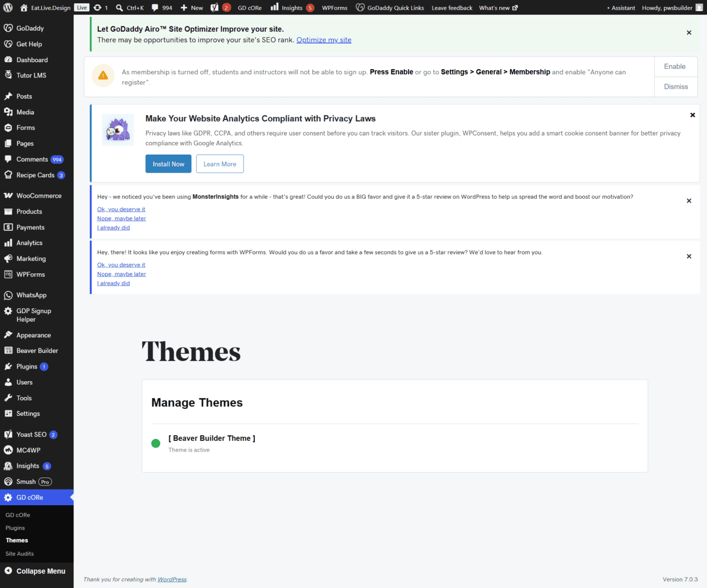Click WPForms notice 'I already did' link
The height and width of the screenshot is (588, 707).
tap(113, 283)
